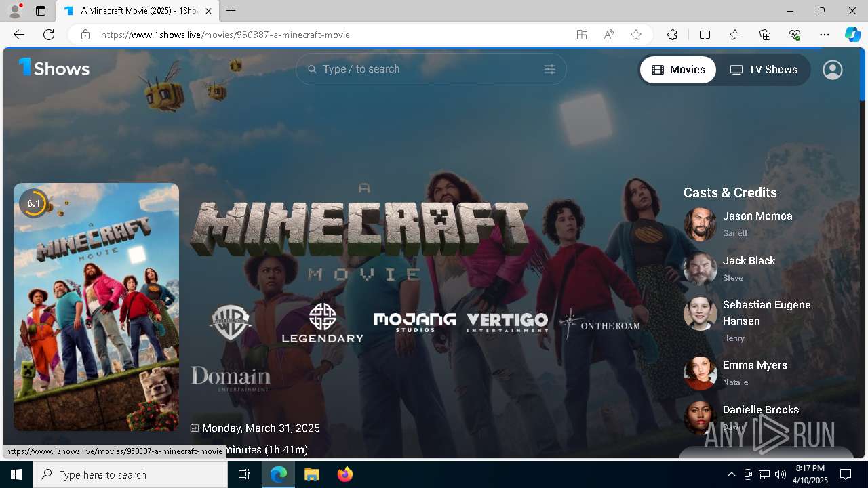The height and width of the screenshot is (488, 868).
Task: Open Task View on taskbar
Action: (244, 474)
